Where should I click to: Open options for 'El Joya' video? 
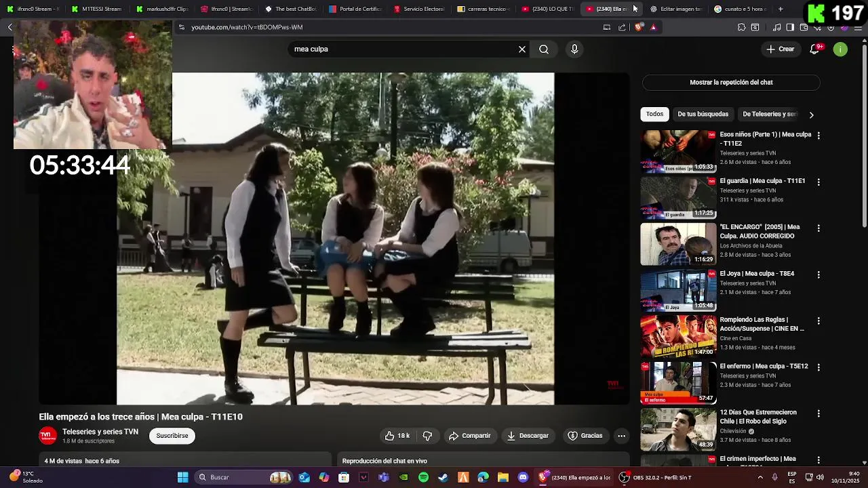click(x=818, y=274)
